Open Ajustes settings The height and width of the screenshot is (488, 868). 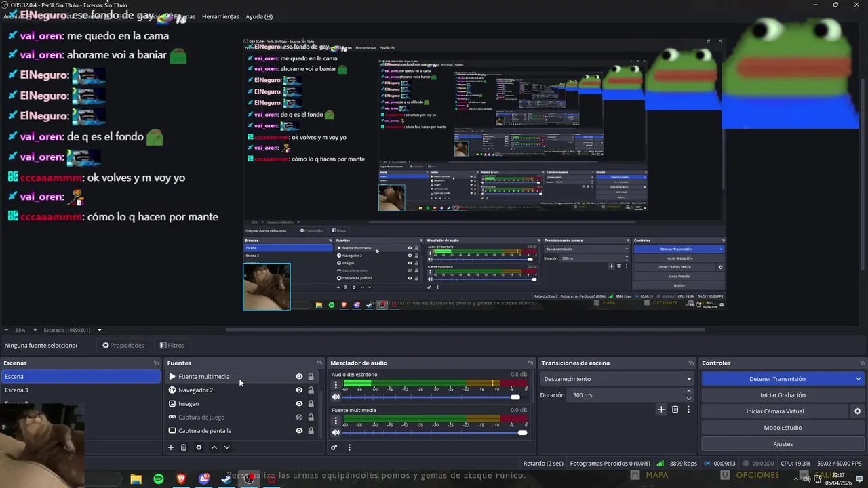coord(783,444)
